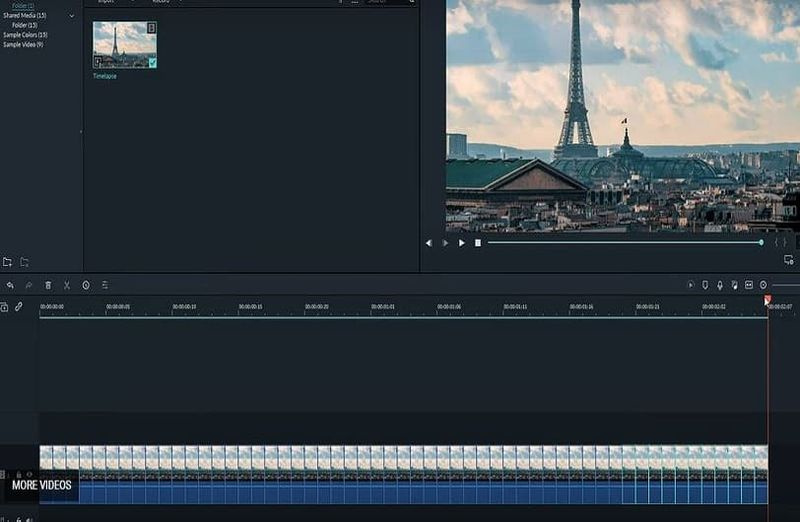Screen dimensions: 800x522
Task: Split the clip with the scissors icon
Action: click(67, 285)
